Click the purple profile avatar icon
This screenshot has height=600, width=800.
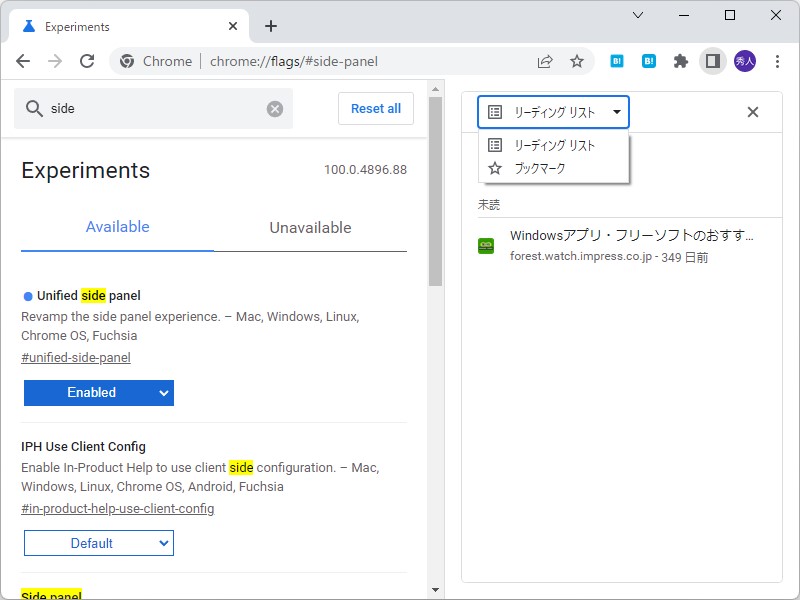(743, 61)
